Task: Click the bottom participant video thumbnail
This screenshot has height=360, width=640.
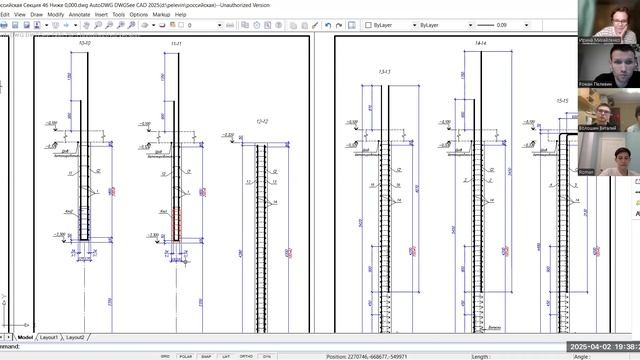Action: click(609, 154)
